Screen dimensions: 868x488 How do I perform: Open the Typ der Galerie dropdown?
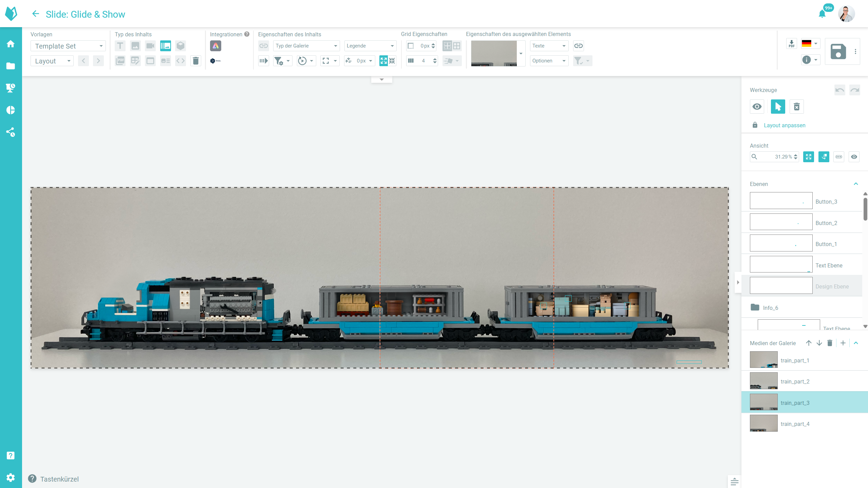[x=306, y=46]
